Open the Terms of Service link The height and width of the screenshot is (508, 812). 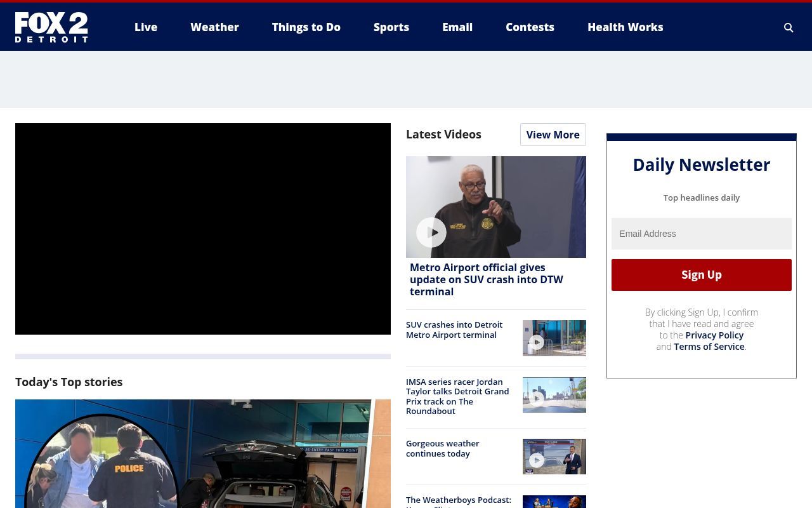point(709,347)
